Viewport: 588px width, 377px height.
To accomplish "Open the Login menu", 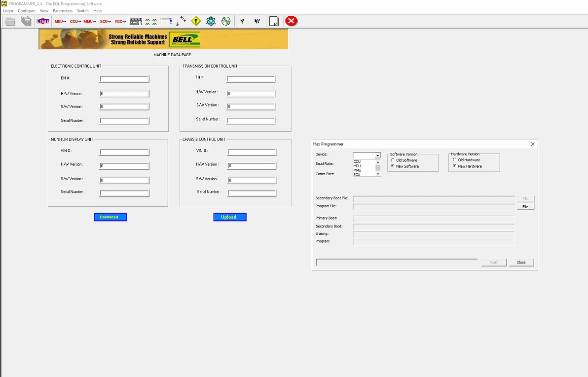I will pos(8,11).
